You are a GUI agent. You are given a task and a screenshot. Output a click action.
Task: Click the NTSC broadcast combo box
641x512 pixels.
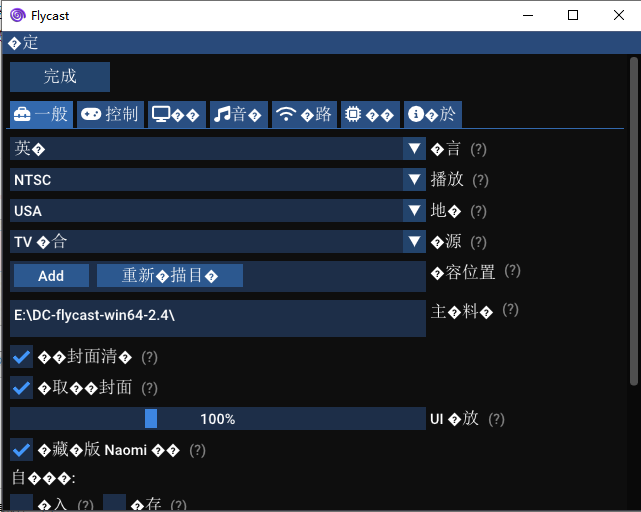coord(218,180)
